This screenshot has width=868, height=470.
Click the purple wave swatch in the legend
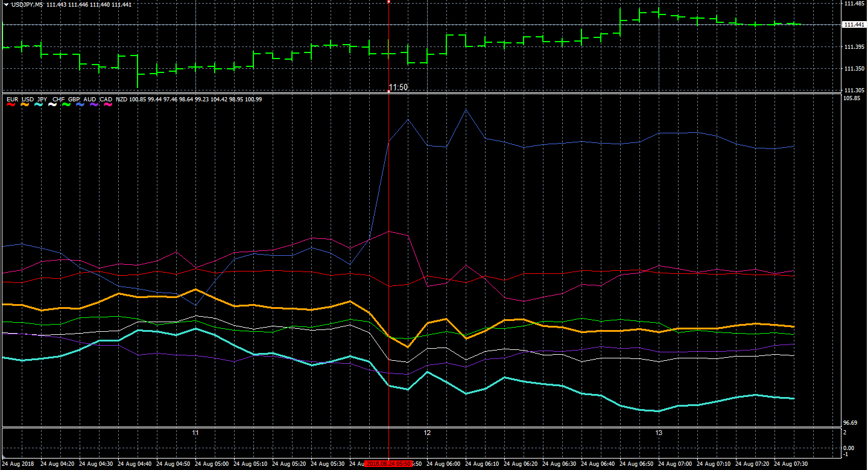pyautogui.click(x=93, y=104)
